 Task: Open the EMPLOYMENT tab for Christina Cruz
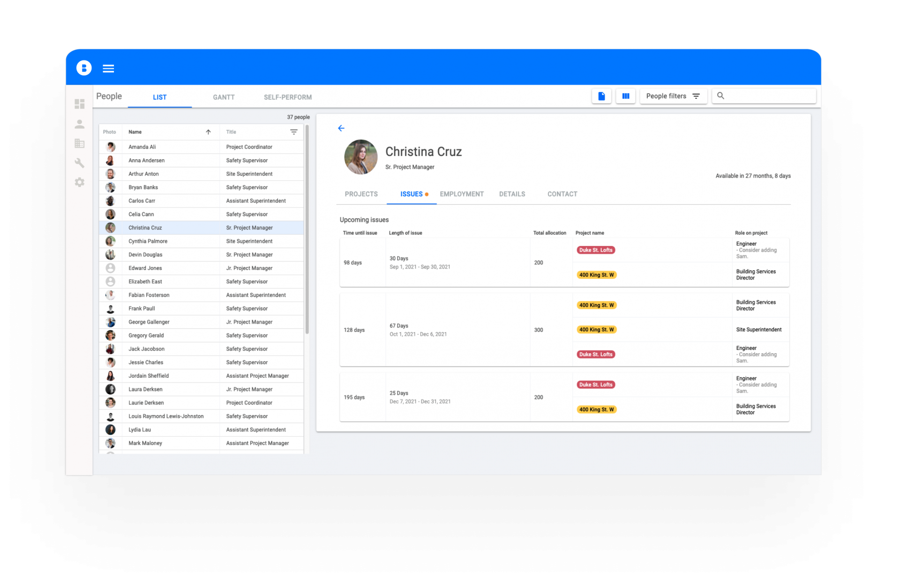(x=461, y=194)
